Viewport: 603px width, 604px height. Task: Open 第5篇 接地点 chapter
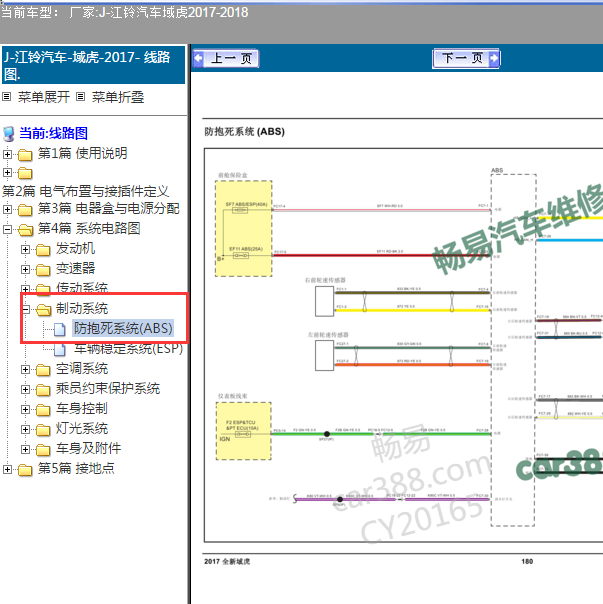click(76, 468)
